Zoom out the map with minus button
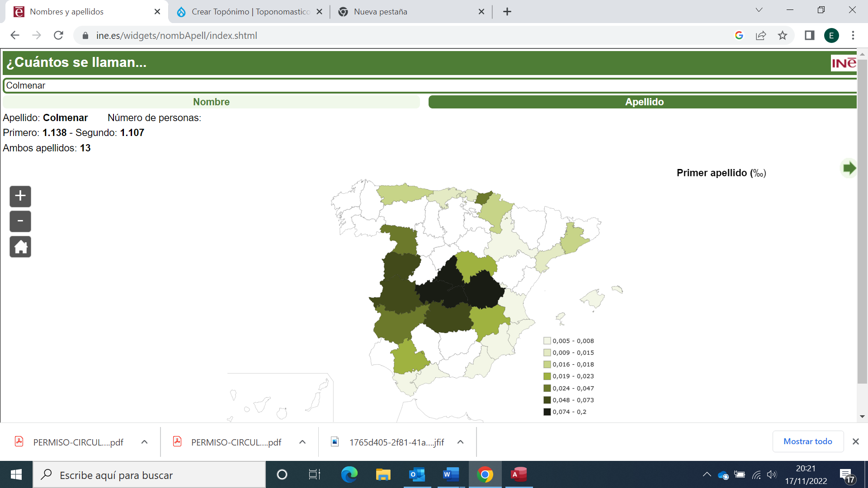868x488 pixels. point(20,221)
